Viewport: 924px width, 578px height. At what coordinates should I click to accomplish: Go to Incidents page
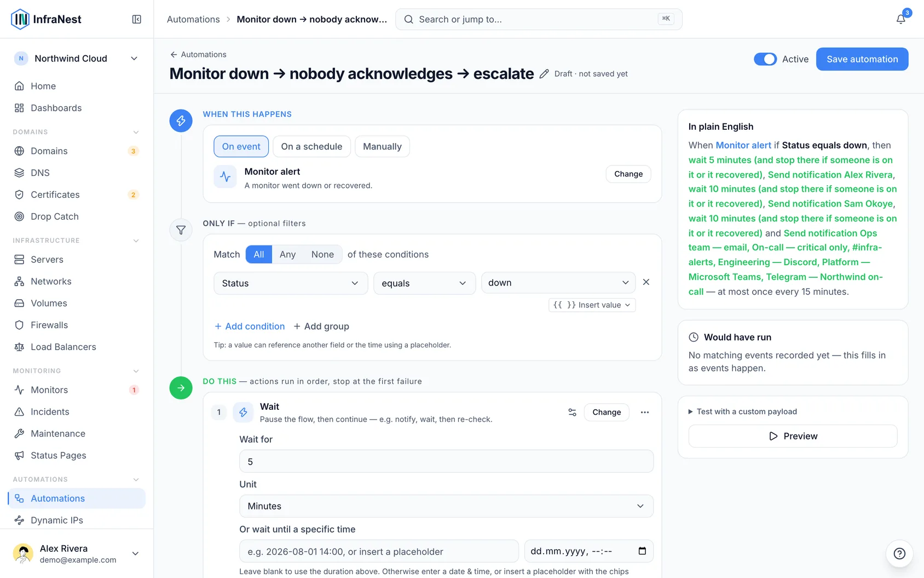click(x=77, y=411)
